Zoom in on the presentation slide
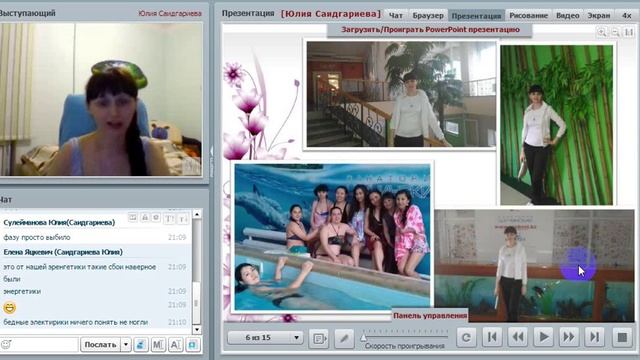 point(602,32)
